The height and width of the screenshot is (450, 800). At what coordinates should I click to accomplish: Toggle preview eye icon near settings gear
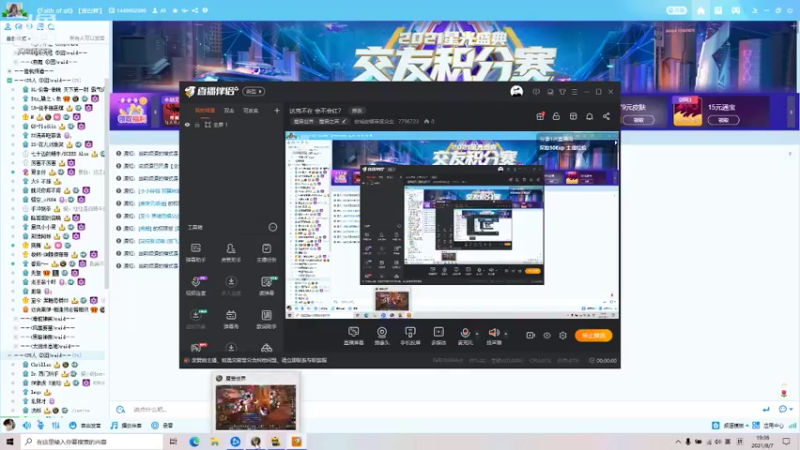(547, 336)
